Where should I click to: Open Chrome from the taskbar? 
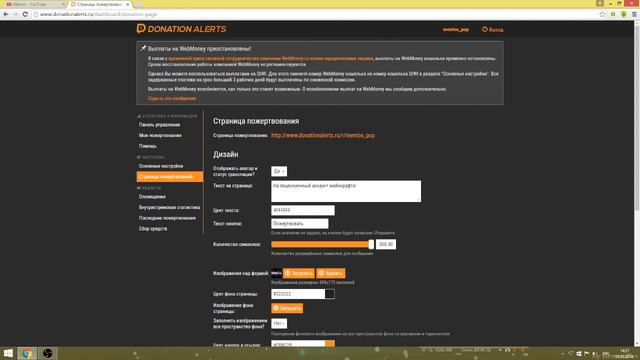coord(27,353)
